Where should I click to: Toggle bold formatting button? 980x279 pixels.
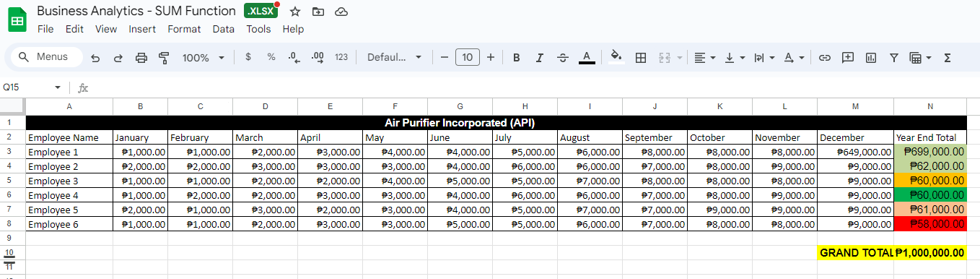pos(516,58)
